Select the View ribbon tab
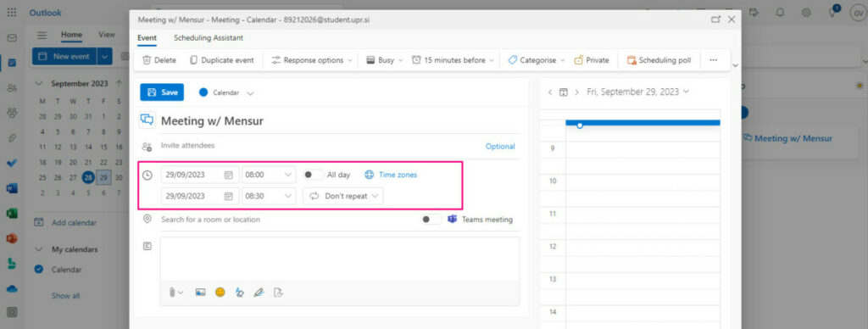868x329 pixels. (x=107, y=35)
